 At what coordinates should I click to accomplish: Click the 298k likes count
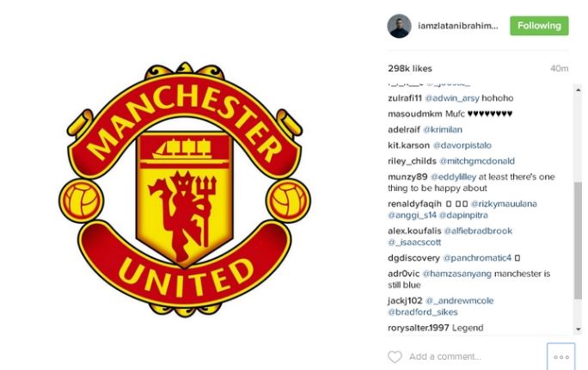(410, 69)
